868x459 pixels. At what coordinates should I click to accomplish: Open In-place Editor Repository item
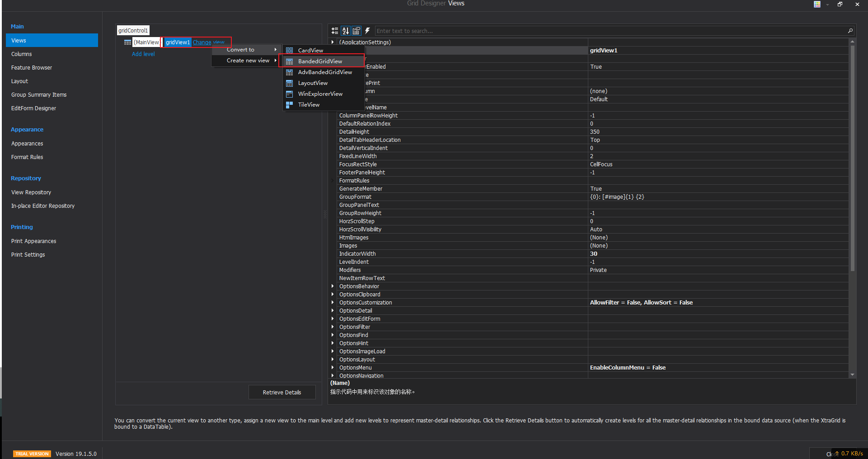(52, 206)
